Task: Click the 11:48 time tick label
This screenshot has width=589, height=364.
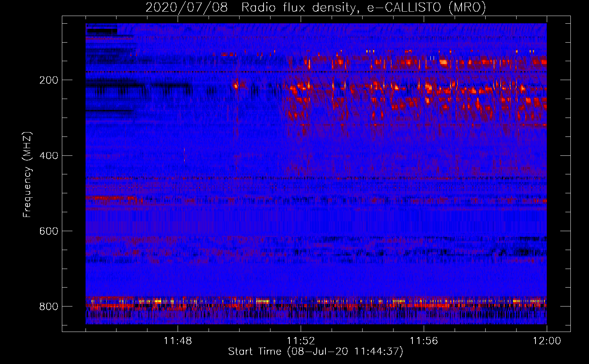Action: pyautogui.click(x=178, y=341)
